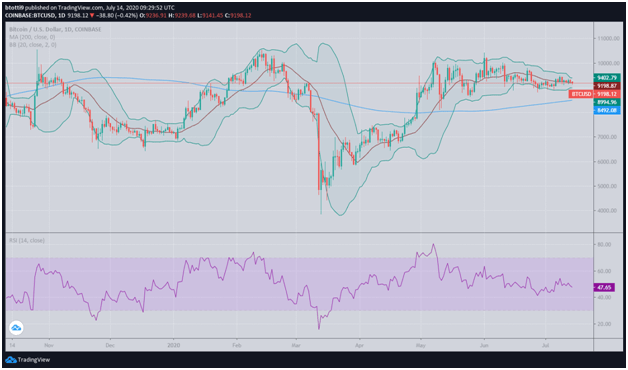
Task: Click the 60.00 level on the RSI axis
Action: pyautogui.click(x=605, y=271)
